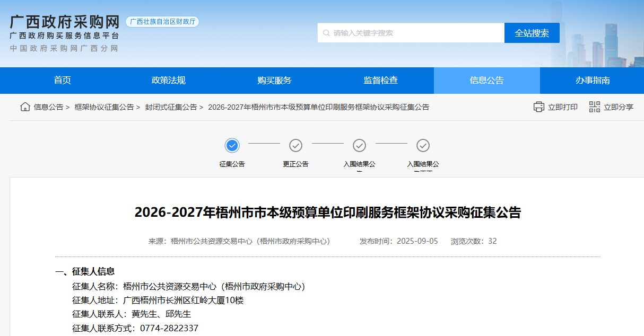This screenshot has width=644, height=336.
Task: Click the home icon in the breadcrumb bar
Action: [x=24, y=107]
